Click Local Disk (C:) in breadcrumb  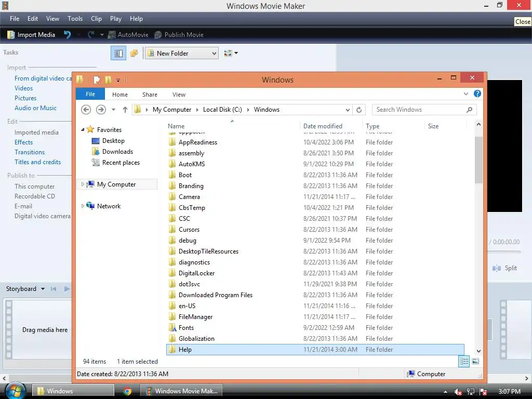(222, 110)
